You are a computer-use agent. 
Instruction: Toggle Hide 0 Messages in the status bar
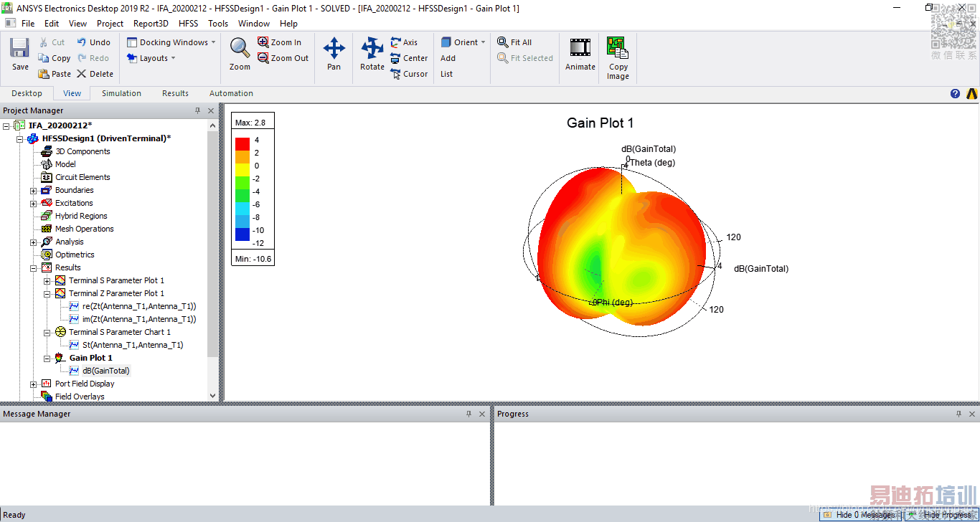859,515
